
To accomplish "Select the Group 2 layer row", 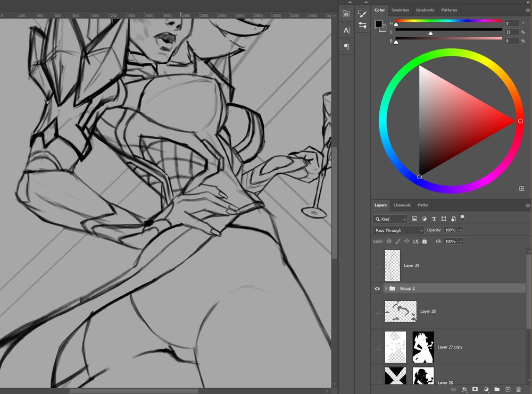I will tap(449, 288).
